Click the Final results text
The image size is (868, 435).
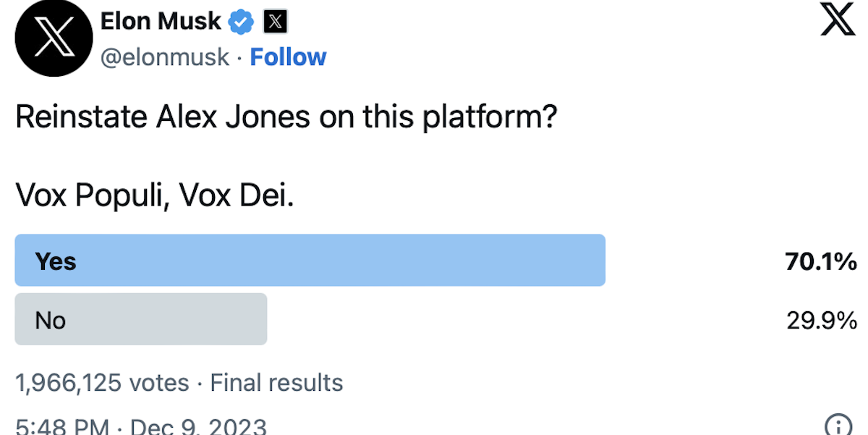pyautogui.click(x=276, y=382)
